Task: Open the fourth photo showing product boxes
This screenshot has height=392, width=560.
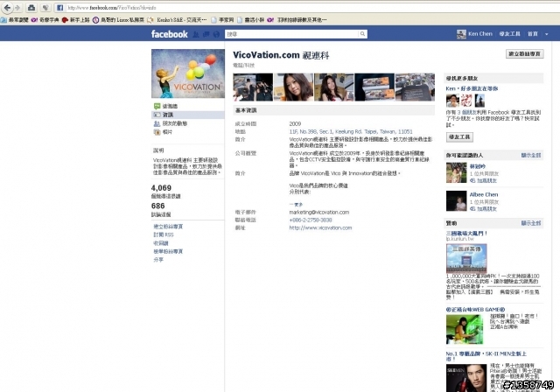Action: [374, 87]
